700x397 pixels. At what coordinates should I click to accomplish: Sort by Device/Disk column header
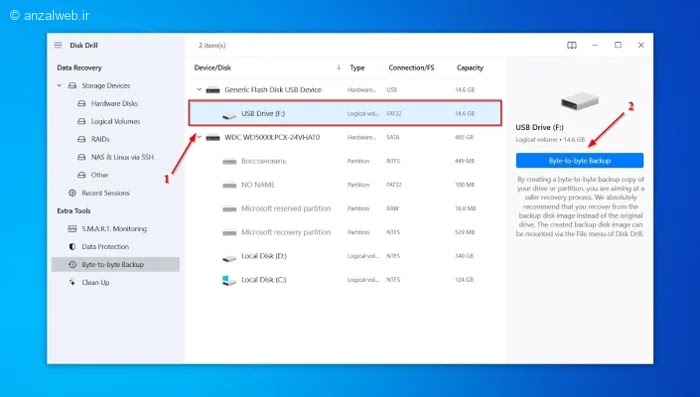point(212,67)
